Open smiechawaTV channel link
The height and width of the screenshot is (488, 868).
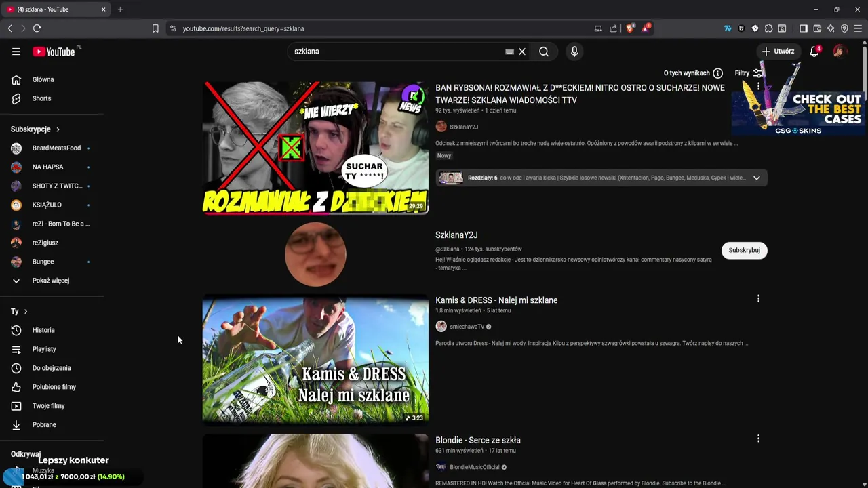point(467,327)
